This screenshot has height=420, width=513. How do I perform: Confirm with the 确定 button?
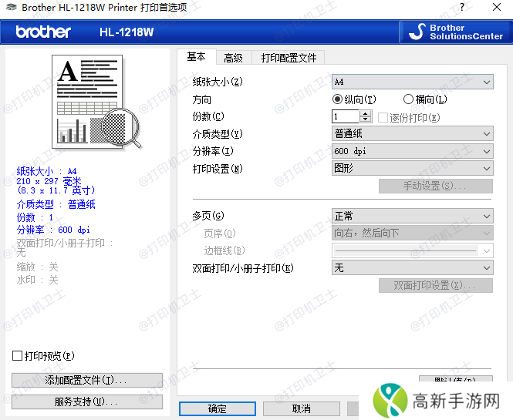218,408
